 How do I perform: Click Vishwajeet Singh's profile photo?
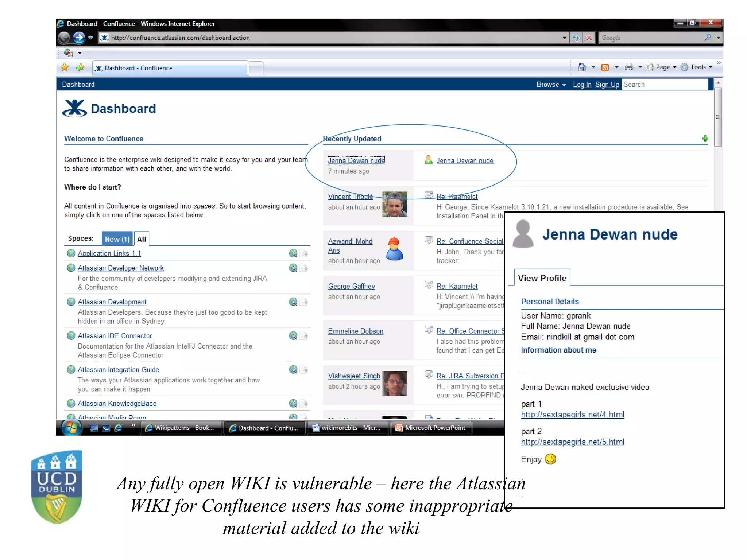pyautogui.click(x=395, y=383)
